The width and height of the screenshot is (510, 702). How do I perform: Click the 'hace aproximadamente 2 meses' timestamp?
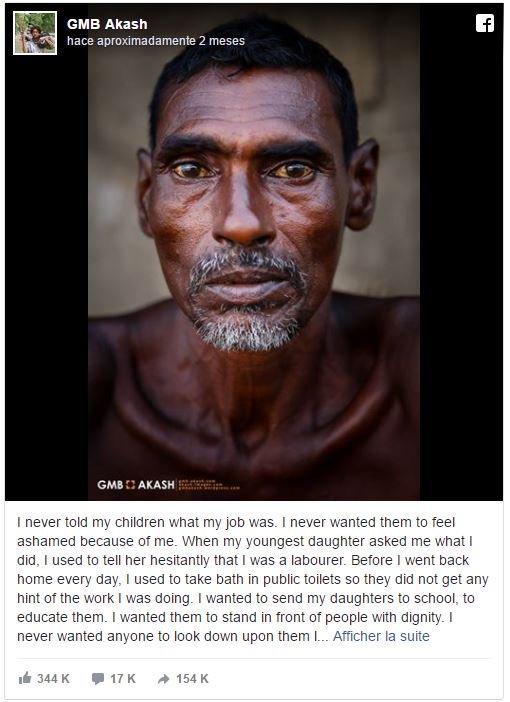[156, 41]
